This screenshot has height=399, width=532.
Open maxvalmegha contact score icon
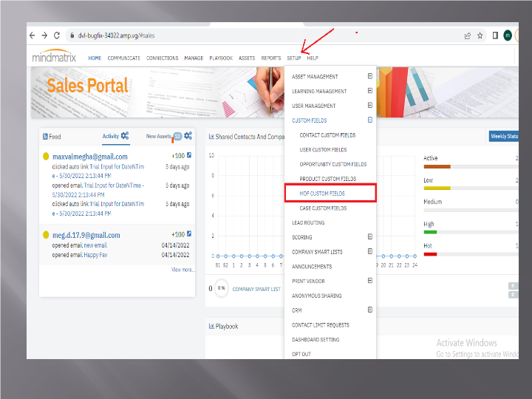189,156
